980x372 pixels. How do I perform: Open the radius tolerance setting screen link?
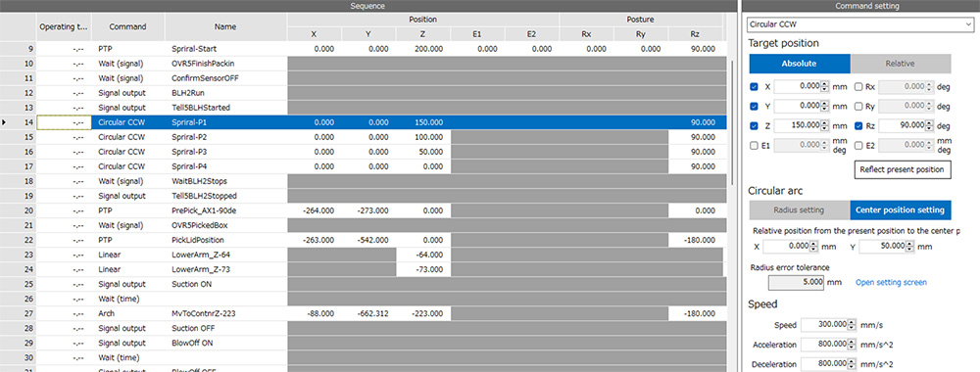[x=891, y=283]
